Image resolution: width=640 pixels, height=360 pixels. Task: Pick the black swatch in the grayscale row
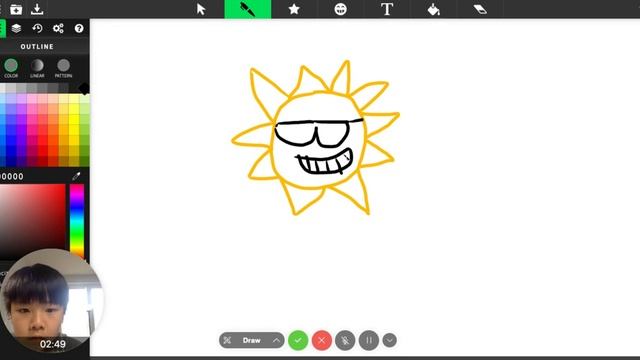84,88
